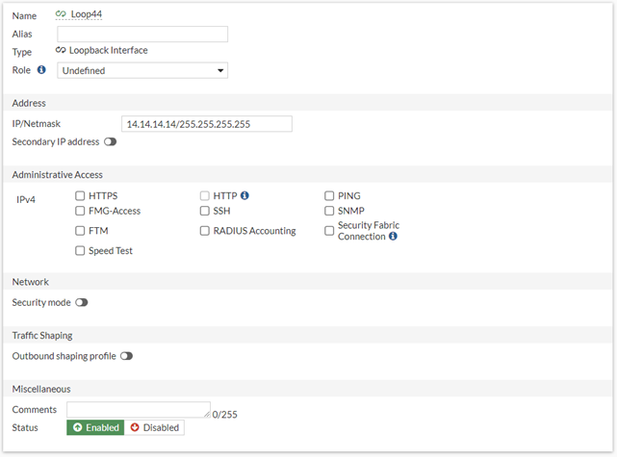Screen dimensions: 617x457
Task: Click the Loop44 link icon
Action: (60, 14)
